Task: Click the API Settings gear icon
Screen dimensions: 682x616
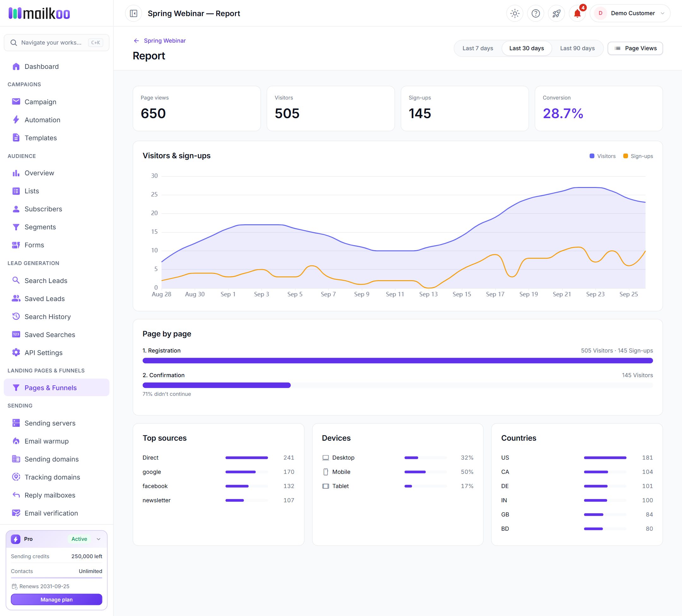Action: [16, 352]
